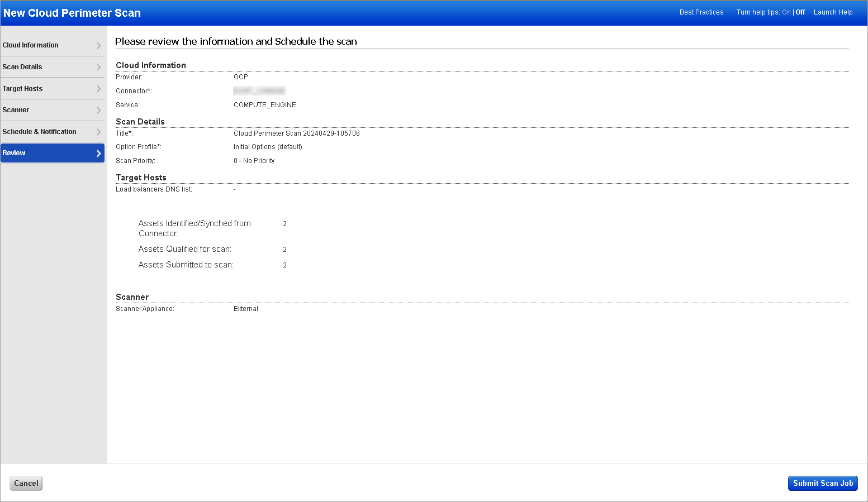Open the Cloud Information wizard step
The image size is (868, 502).
(45, 45)
